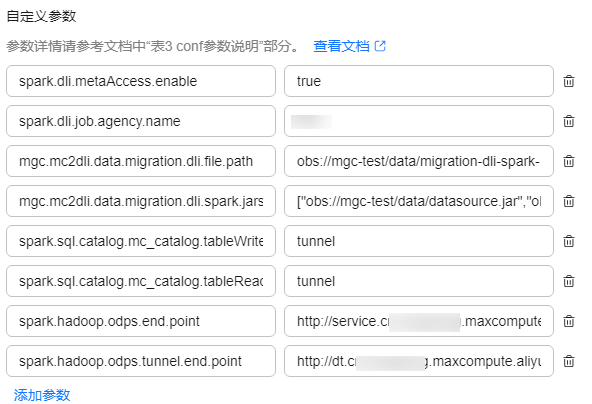Screen dimensions: 592x404
Task: Click the external link icon beside 查看文档
Action: click(380, 46)
